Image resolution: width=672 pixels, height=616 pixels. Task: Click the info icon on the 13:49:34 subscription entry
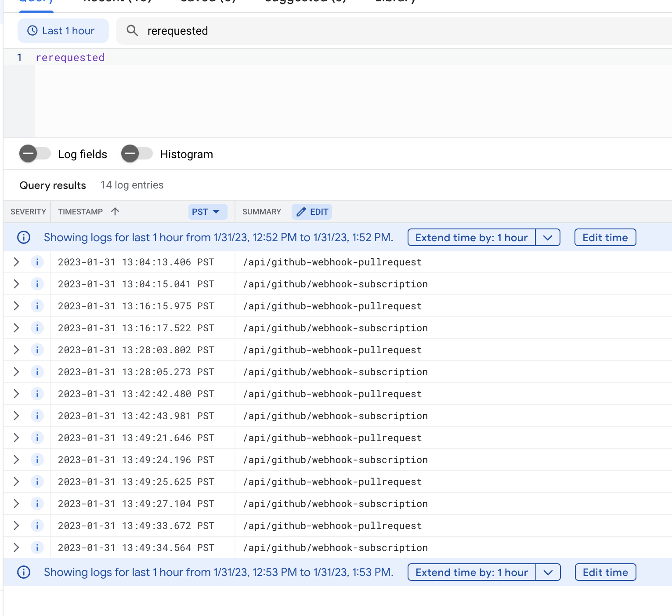tap(37, 547)
